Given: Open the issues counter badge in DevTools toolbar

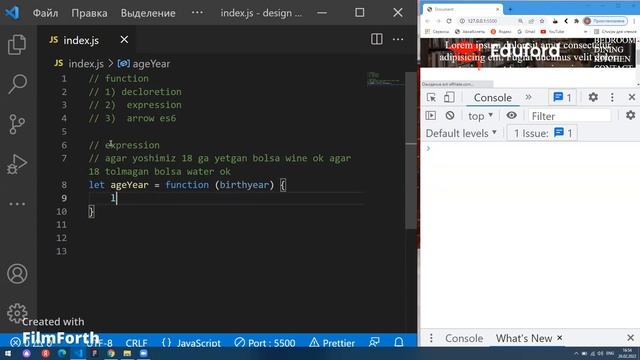Looking at the screenshot, I should [x=562, y=97].
